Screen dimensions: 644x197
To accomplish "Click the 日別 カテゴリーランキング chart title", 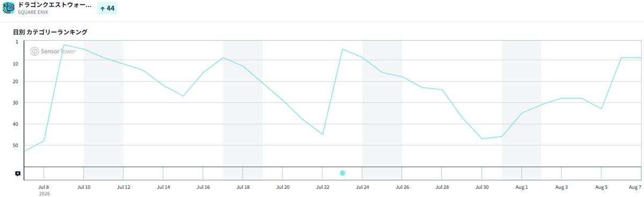I will 50,32.
